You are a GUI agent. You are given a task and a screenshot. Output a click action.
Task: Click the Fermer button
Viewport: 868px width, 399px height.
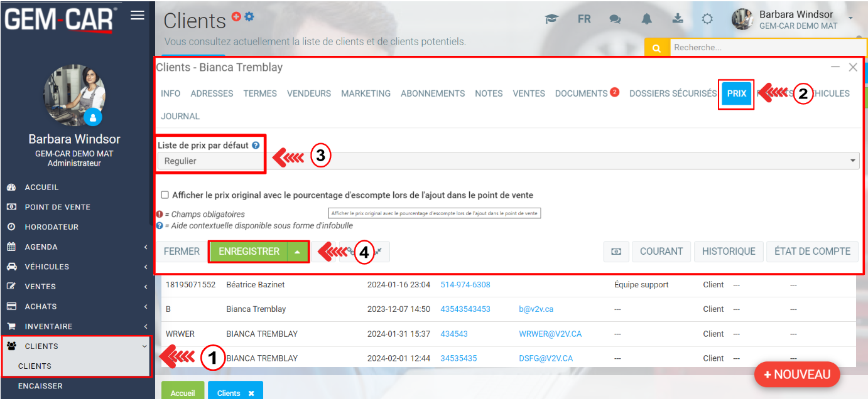pyautogui.click(x=182, y=252)
